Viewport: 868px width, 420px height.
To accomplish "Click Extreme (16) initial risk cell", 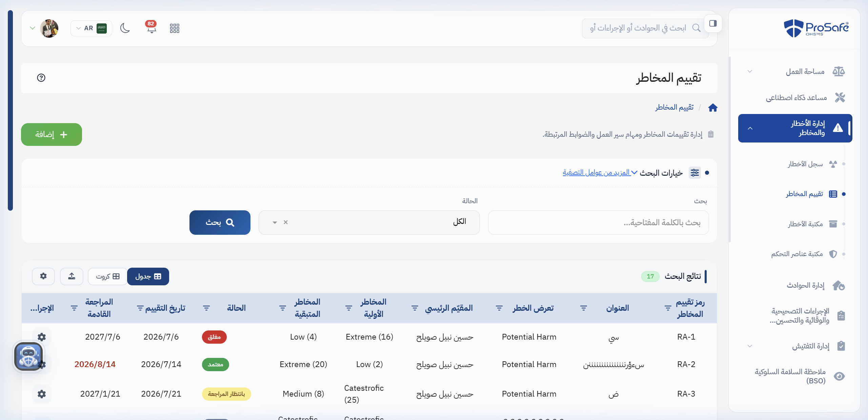I will point(369,337).
